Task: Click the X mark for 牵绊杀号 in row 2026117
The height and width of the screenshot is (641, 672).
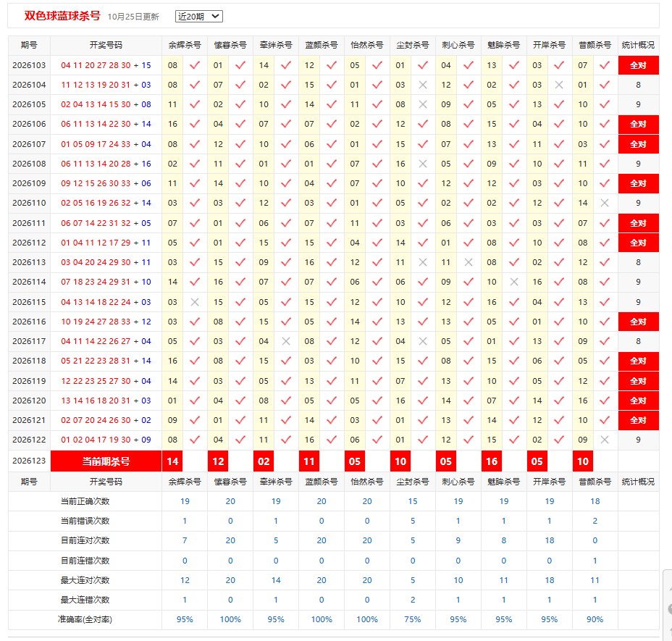Action: [x=286, y=341]
